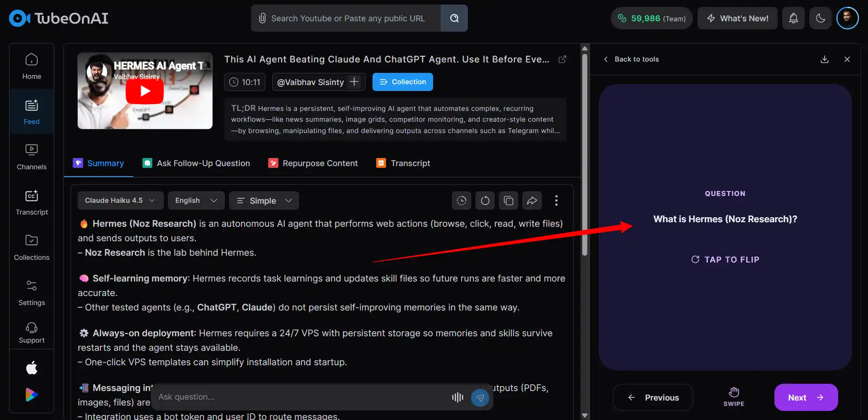
Task: Open Collections in sidebar
Action: click(32, 247)
